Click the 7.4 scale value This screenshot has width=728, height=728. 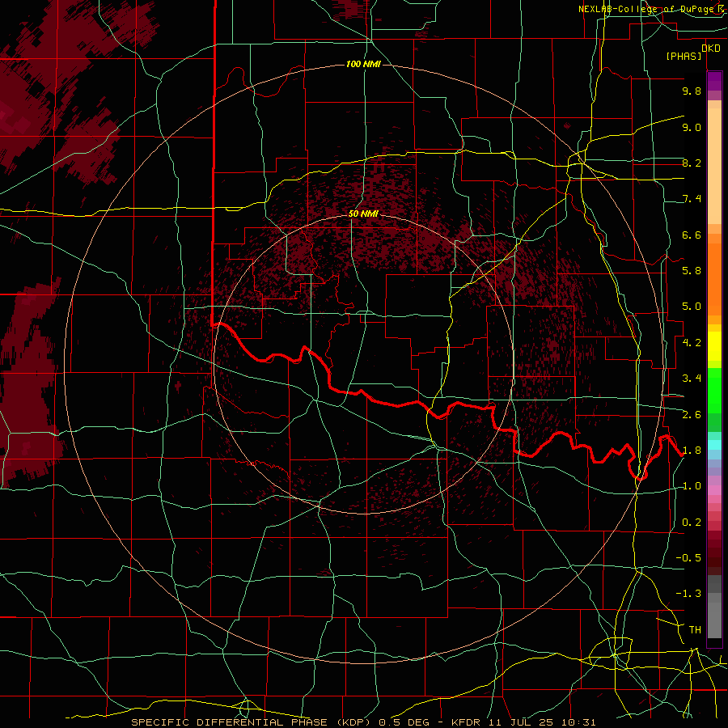pos(692,199)
